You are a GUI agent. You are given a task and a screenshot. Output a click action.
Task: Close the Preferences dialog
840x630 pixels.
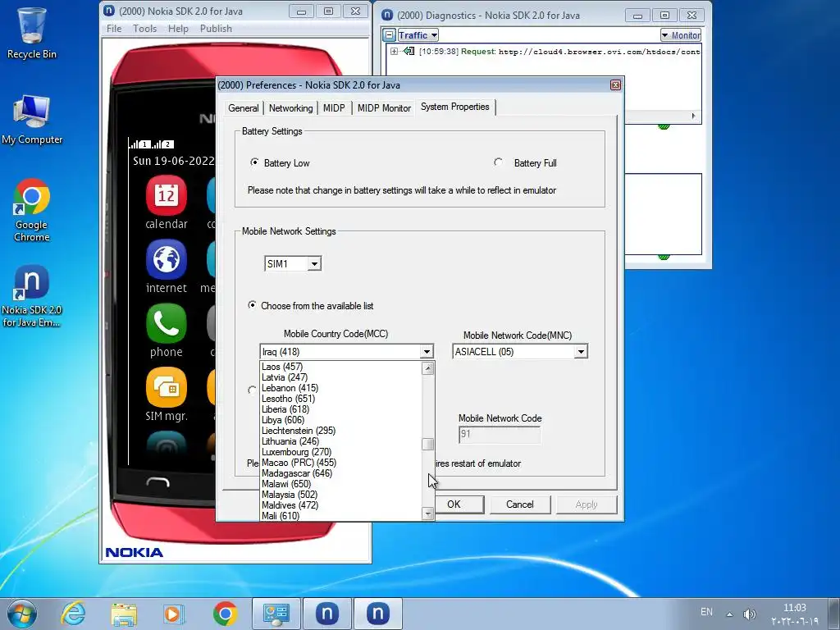[615, 85]
